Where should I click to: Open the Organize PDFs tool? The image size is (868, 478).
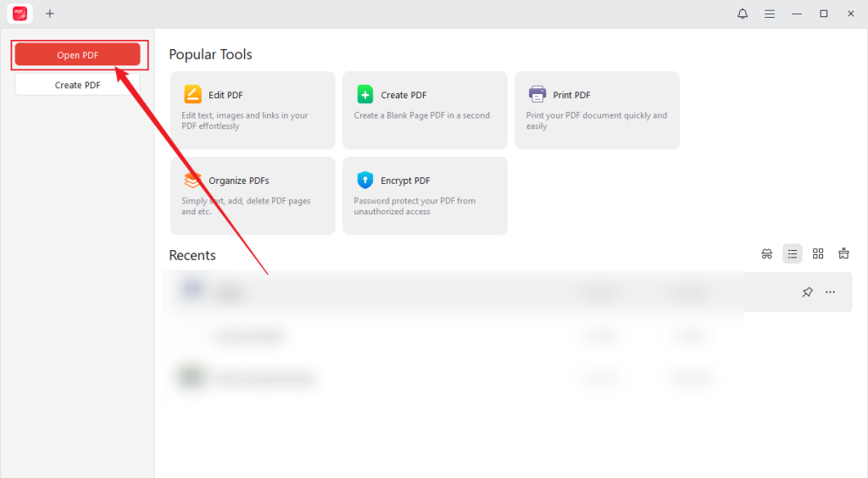(x=253, y=196)
